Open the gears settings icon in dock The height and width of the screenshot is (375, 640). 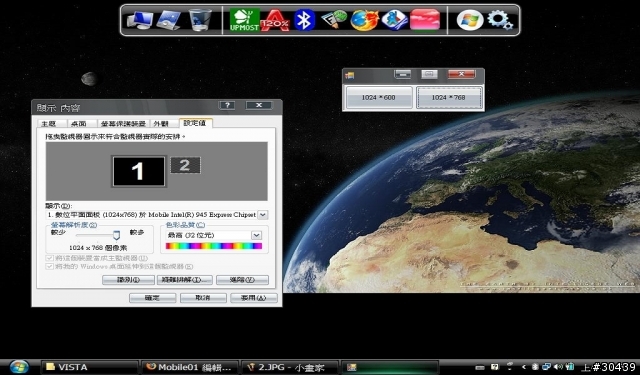coord(500,20)
